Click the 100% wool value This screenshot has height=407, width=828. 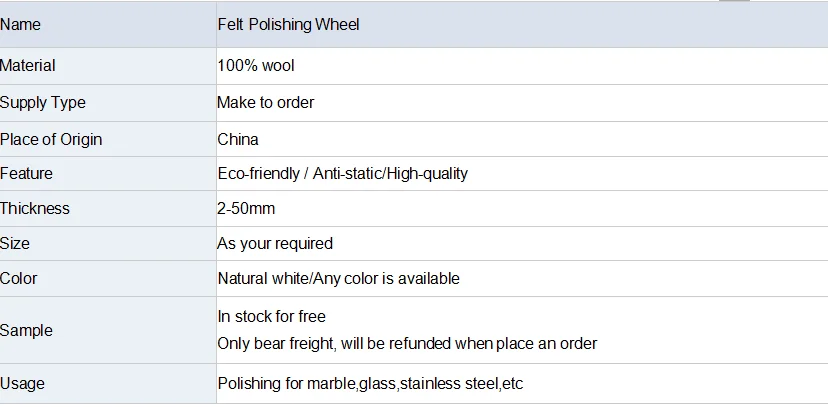point(256,66)
